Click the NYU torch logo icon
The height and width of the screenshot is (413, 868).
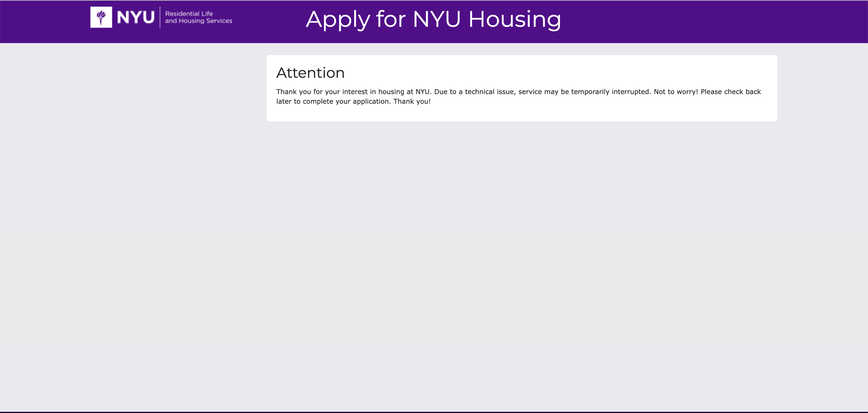pyautogui.click(x=101, y=17)
